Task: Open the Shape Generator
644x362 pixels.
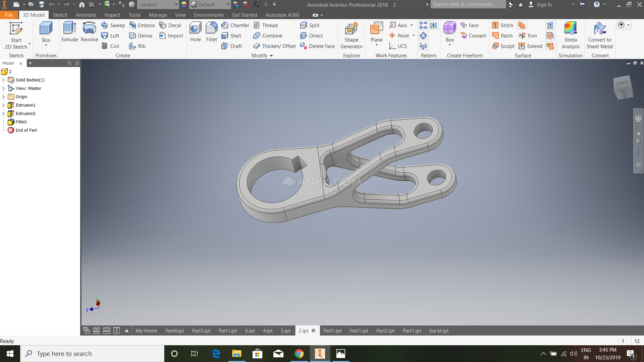Action: pos(351,36)
